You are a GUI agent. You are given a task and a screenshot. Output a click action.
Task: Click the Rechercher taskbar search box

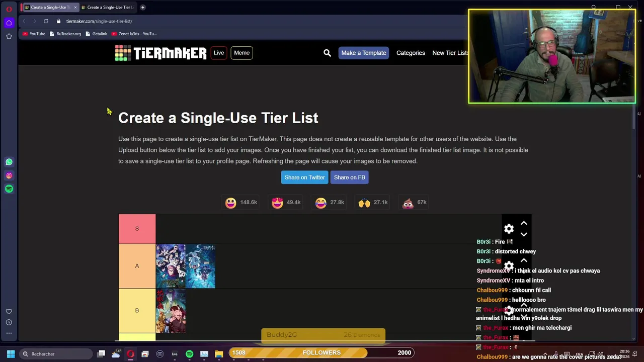point(56,354)
